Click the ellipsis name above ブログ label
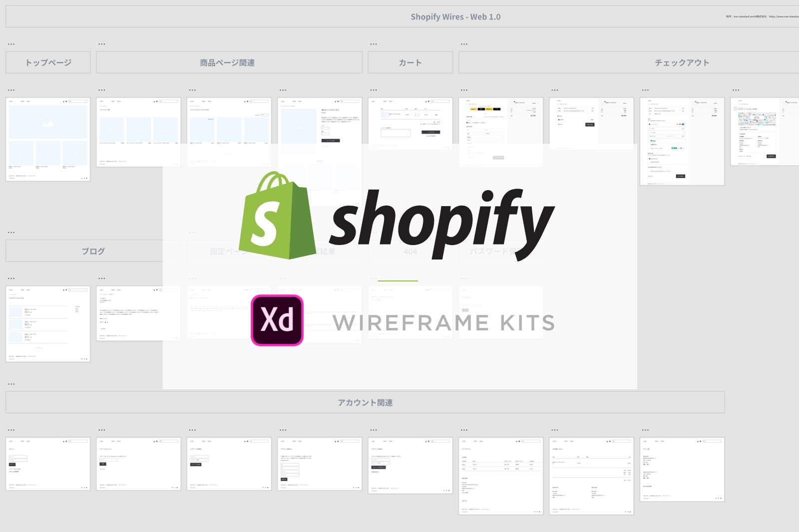Image resolution: width=799 pixels, height=532 pixels. coord(11,232)
